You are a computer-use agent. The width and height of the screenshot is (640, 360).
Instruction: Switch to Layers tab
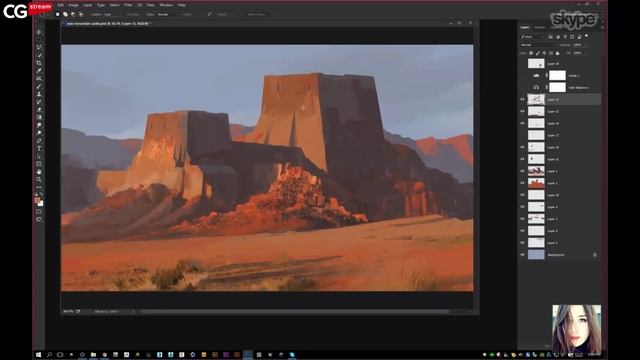pyautogui.click(x=525, y=27)
